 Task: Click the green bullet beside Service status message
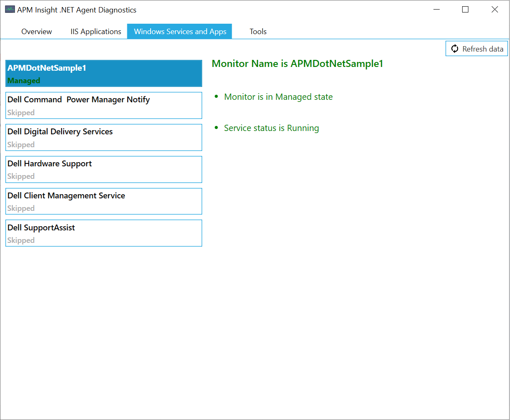[216, 128]
